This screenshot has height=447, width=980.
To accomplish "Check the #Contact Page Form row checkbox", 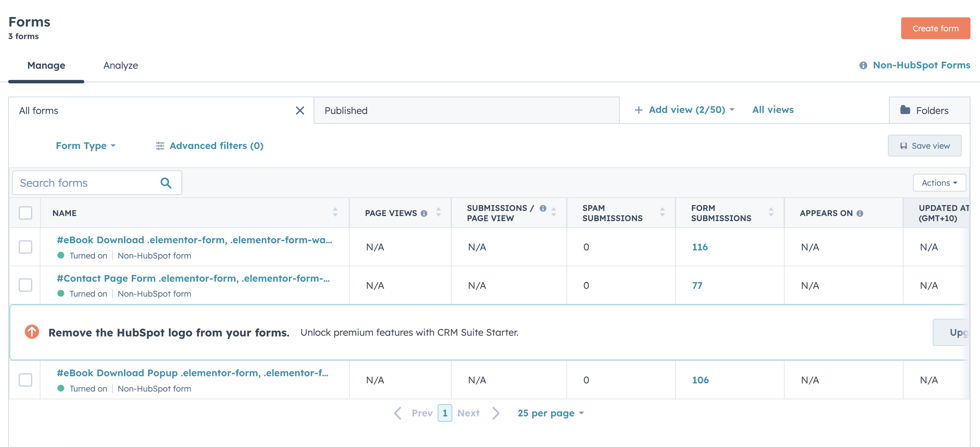I will (25, 285).
